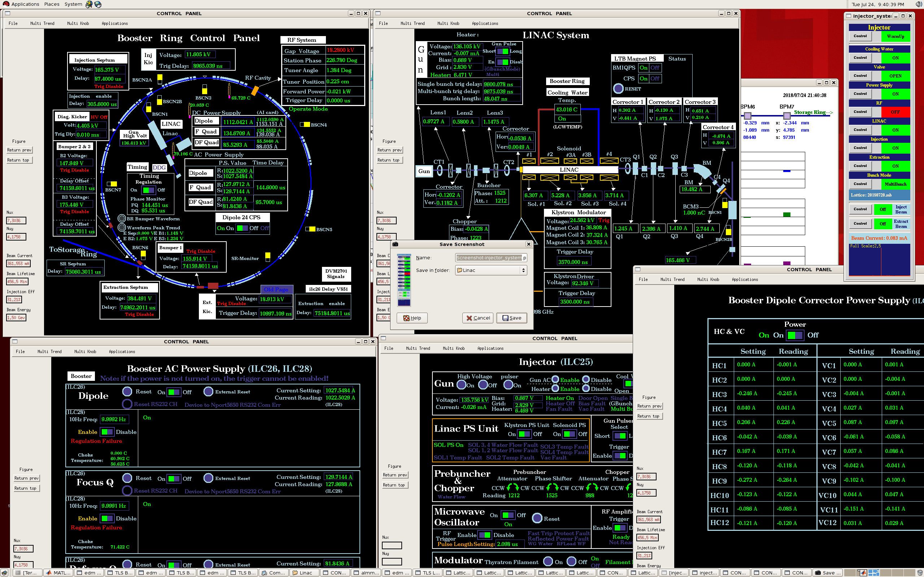
Task: Click the Focus Q External Reset button
Action: (209, 478)
